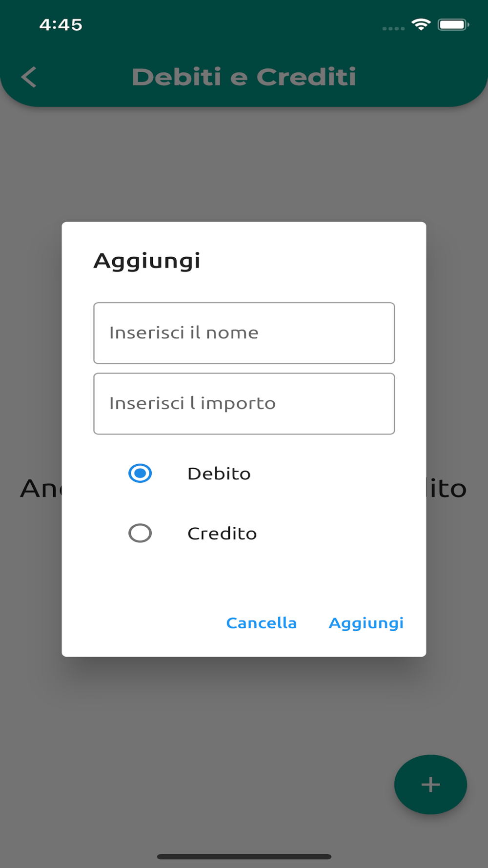The width and height of the screenshot is (488, 868).
Task: Choose the Debito text label
Action: (x=219, y=474)
